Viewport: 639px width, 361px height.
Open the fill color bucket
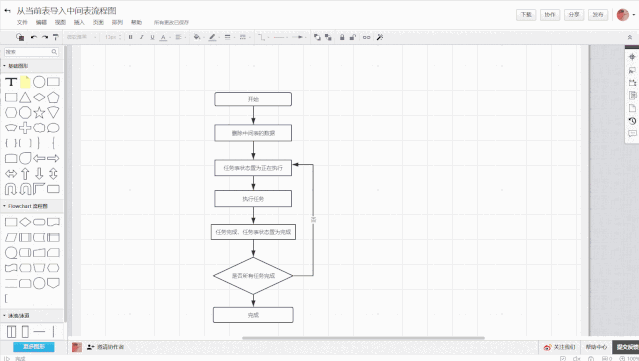pyautogui.click(x=198, y=37)
